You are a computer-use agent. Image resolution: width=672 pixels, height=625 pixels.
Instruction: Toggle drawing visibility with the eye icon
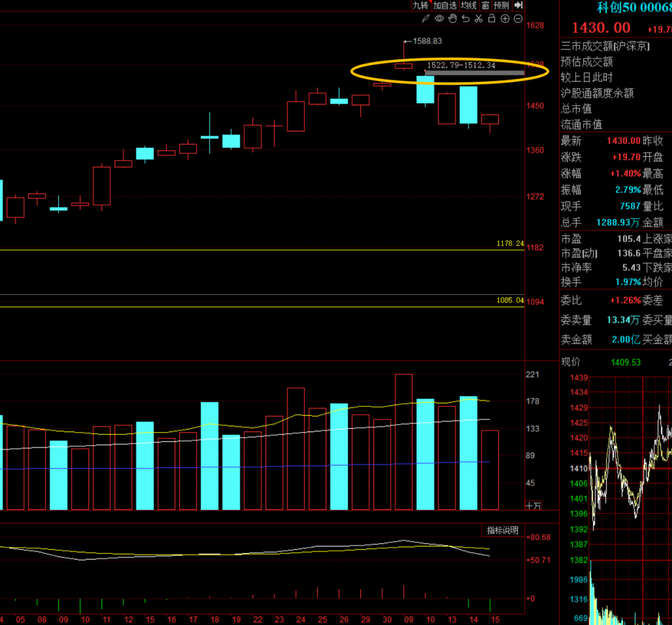439,19
